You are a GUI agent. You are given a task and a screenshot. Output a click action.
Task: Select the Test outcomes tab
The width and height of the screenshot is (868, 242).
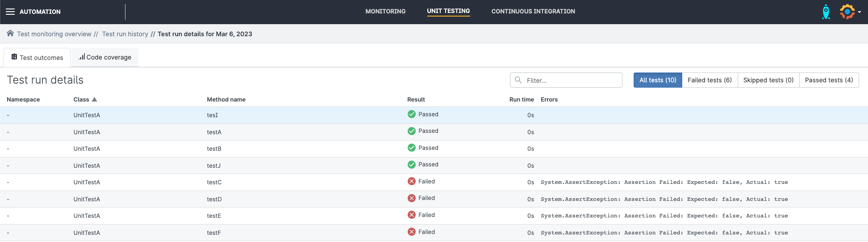tap(37, 58)
